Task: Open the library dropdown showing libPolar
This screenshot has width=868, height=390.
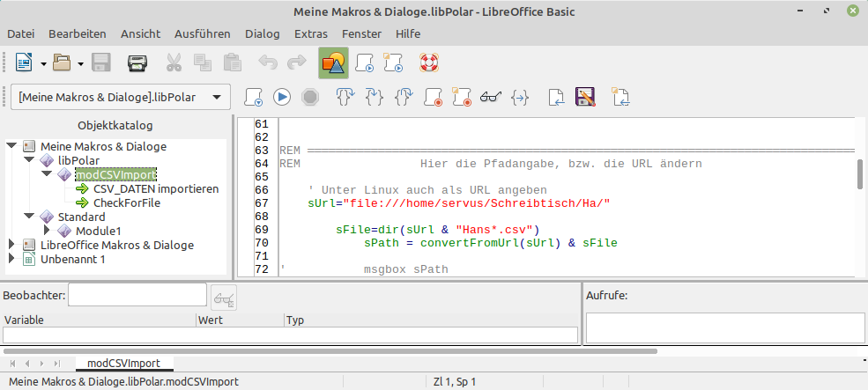Action: coord(120,98)
